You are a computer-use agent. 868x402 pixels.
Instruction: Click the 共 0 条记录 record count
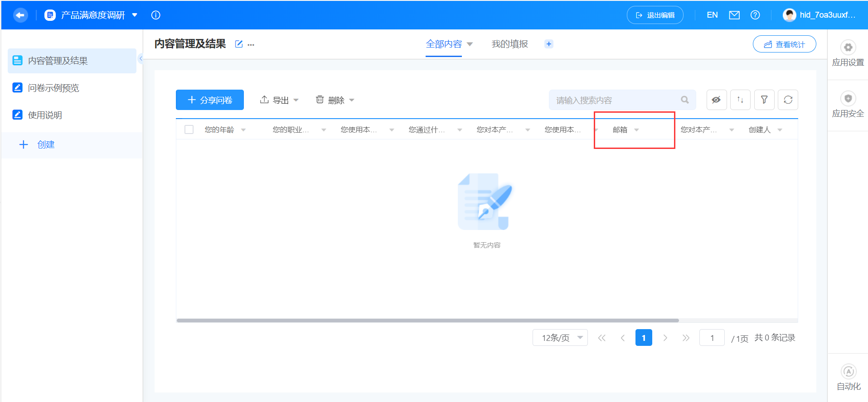(775, 338)
